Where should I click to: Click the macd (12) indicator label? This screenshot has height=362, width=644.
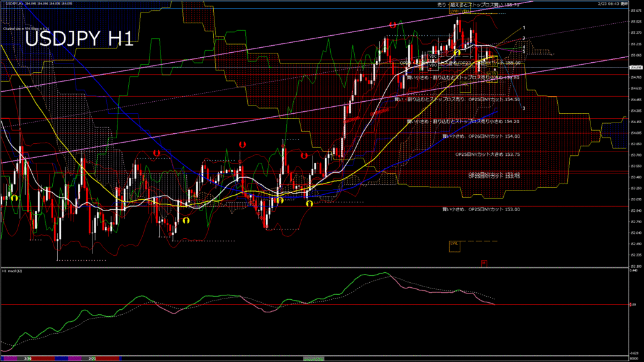[x=13, y=271]
